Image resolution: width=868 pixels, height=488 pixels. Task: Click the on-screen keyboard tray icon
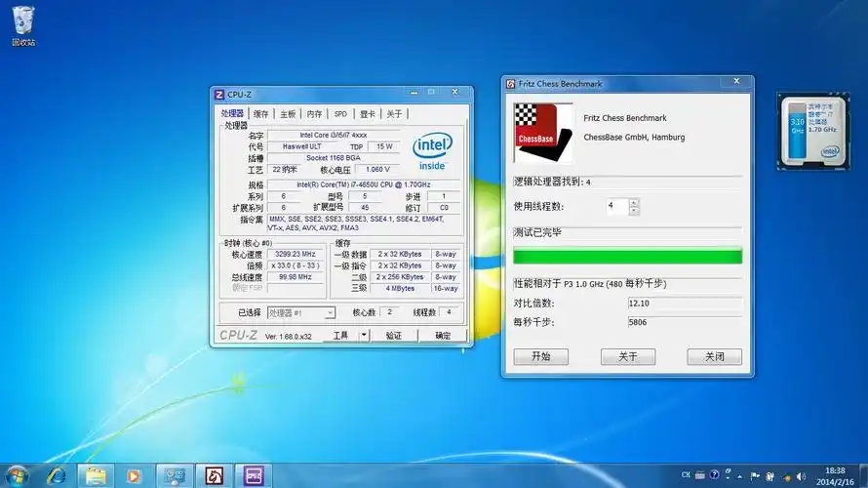point(699,474)
